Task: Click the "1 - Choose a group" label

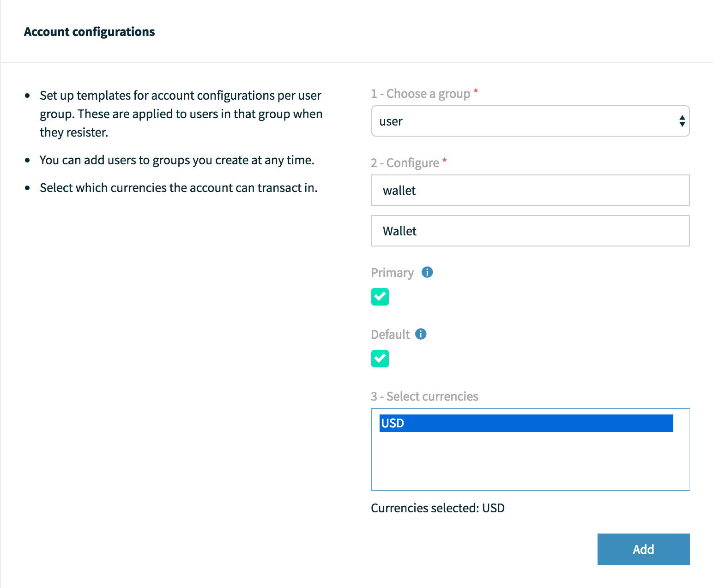Action: [x=420, y=94]
